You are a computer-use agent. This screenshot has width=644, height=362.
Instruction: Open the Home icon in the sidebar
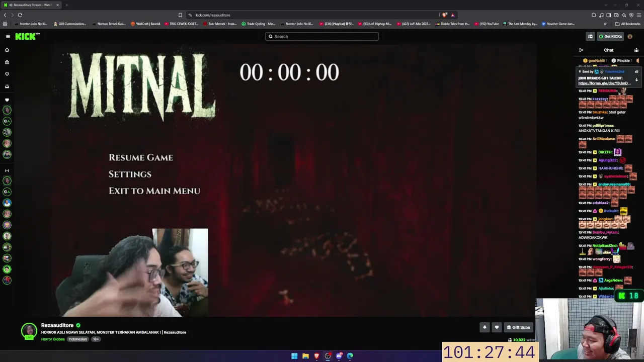point(7,50)
